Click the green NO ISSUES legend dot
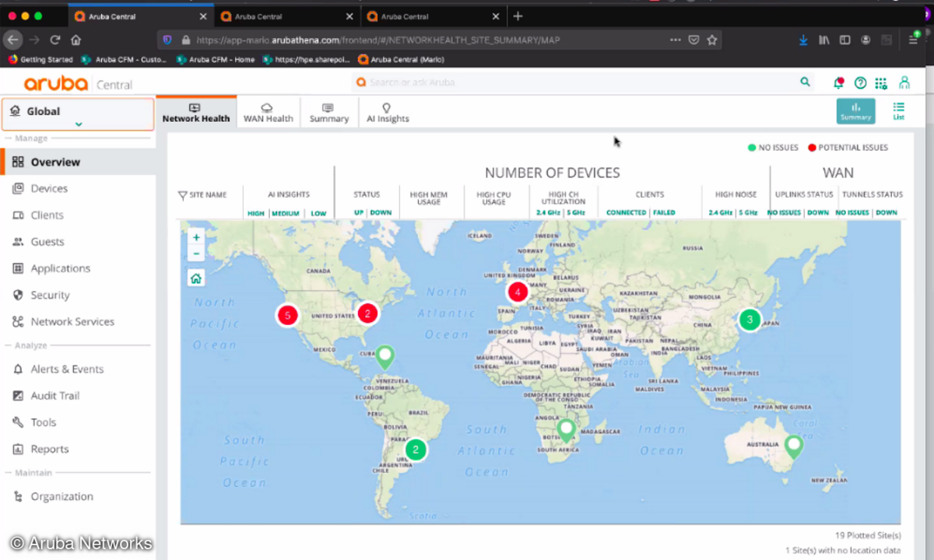This screenshot has height=560, width=934. [x=752, y=148]
